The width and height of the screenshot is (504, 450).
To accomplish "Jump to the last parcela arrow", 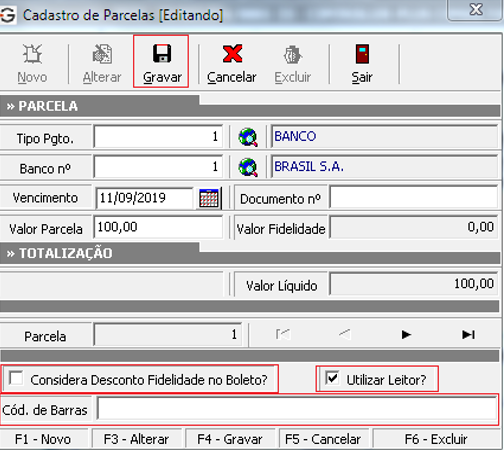I will coord(468,334).
